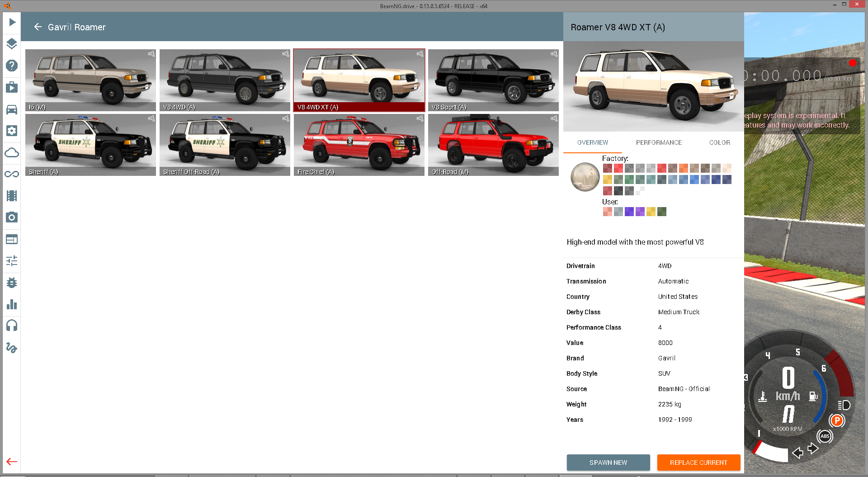Pick the orange factory color swatch

(683, 168)
